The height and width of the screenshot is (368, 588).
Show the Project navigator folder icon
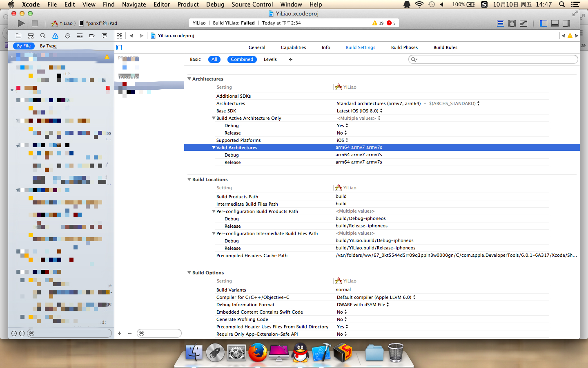18,36
